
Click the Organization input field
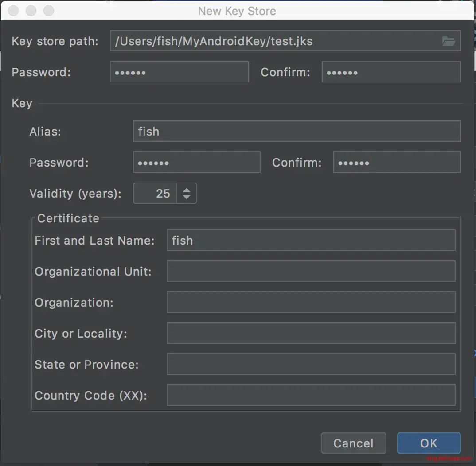[311, 303]
